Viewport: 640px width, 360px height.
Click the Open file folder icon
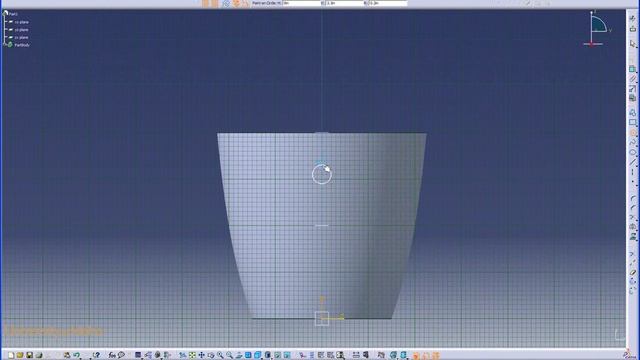[20, 355]
